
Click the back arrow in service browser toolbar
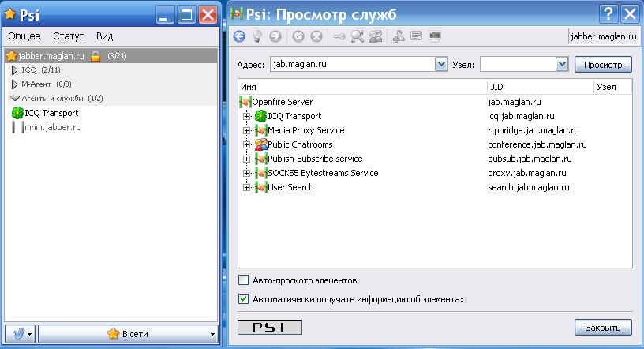[x=239, y=36]
